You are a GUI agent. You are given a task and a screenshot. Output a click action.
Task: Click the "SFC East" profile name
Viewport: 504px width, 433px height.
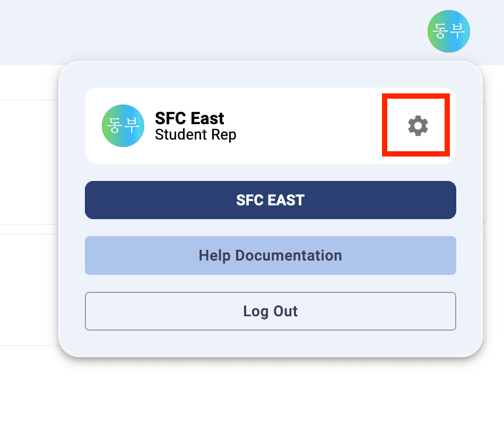tap(189, 118)
